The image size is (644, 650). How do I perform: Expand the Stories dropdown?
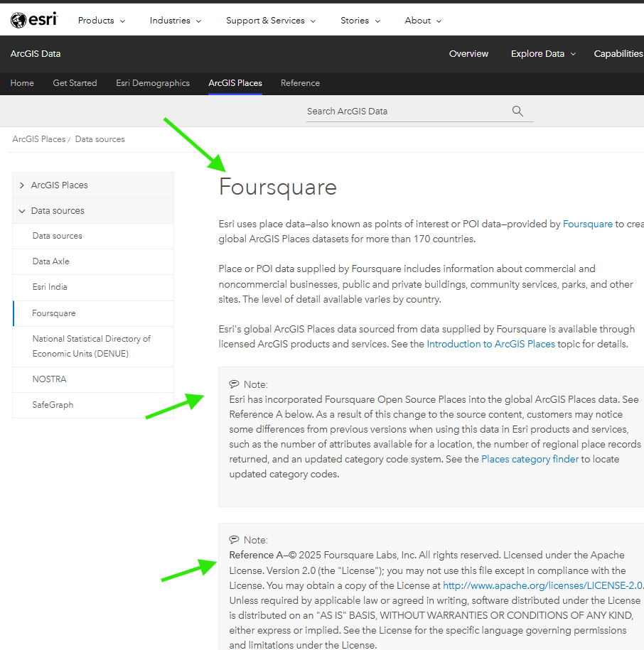[x=360, y=21]
